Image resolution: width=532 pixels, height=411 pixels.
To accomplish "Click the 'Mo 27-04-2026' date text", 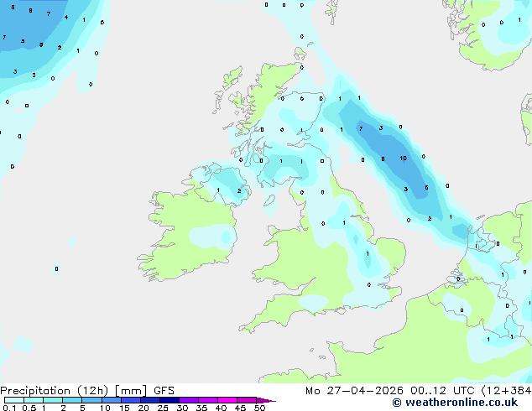I will [354, 391].
